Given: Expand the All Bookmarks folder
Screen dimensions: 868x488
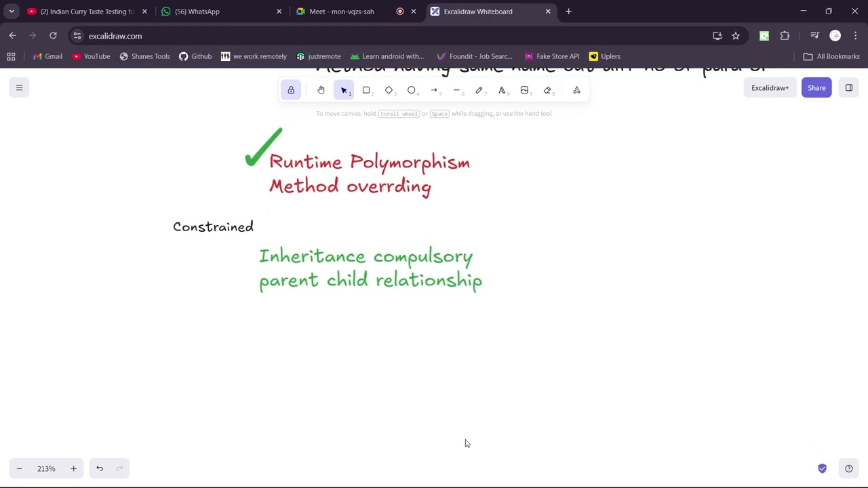Looking at the screenshot, I should click(x=831, y=56).
